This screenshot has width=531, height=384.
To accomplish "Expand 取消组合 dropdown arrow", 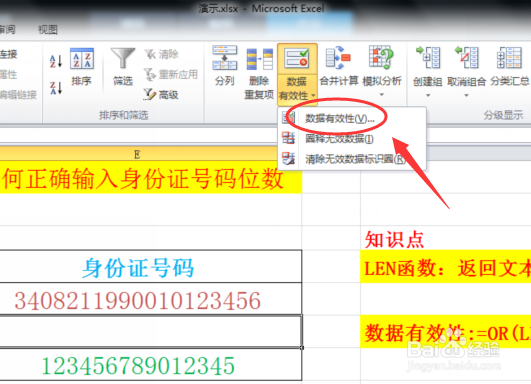I will [x=467, y=95].
